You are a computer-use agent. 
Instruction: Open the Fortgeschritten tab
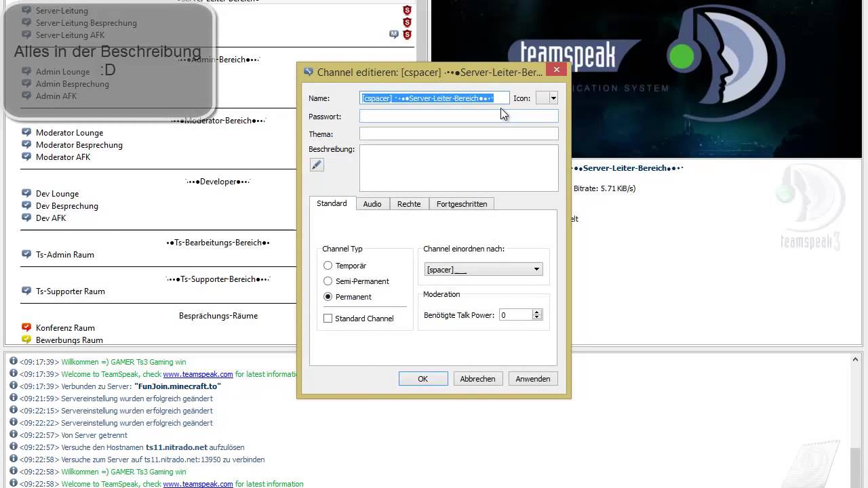click(x=462, y=204)
